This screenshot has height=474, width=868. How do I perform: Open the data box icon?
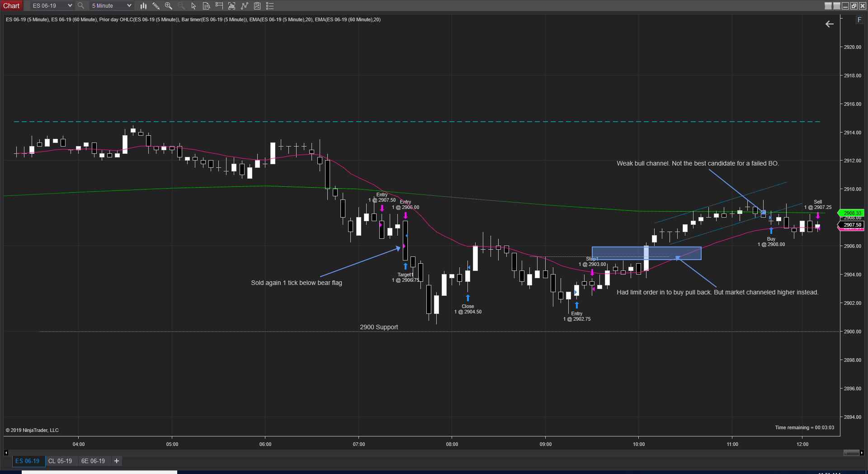(207, 6)
